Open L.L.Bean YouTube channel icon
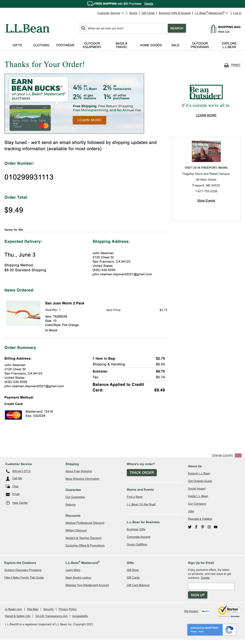This screenshot has width=245, height=644. [x=216, y=527]
